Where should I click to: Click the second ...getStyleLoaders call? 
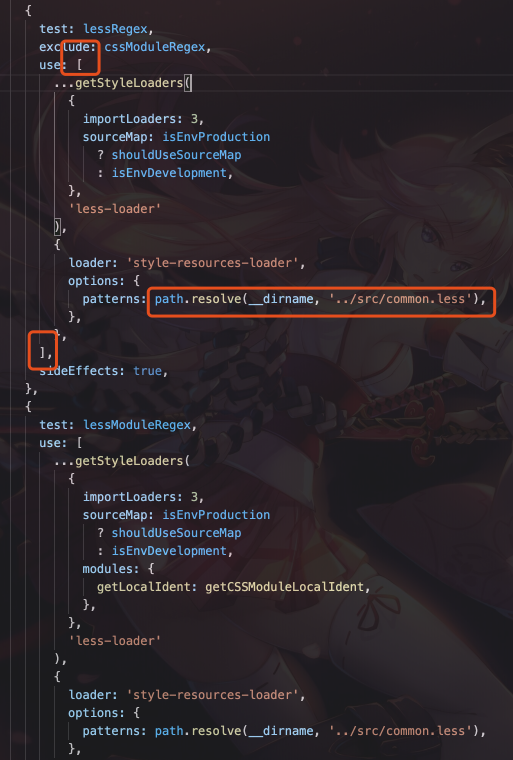(122, 461)
